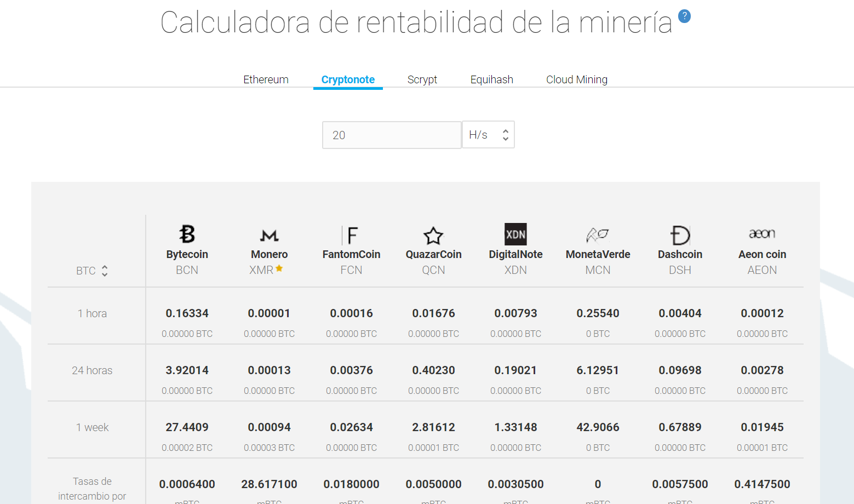This screenshot has height=504, width=854.
Task: Click the '24 horas' row label
Action: point(92,370)
